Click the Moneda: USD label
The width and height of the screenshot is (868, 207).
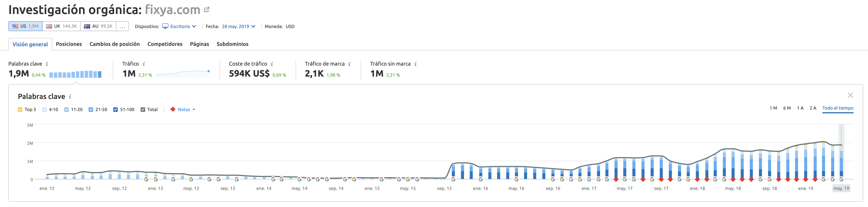[x=279, y=26]
